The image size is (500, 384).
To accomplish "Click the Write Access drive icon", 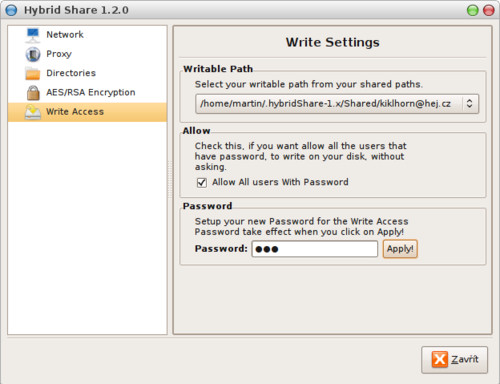I will pyautogui.click(x=33, y=112).
